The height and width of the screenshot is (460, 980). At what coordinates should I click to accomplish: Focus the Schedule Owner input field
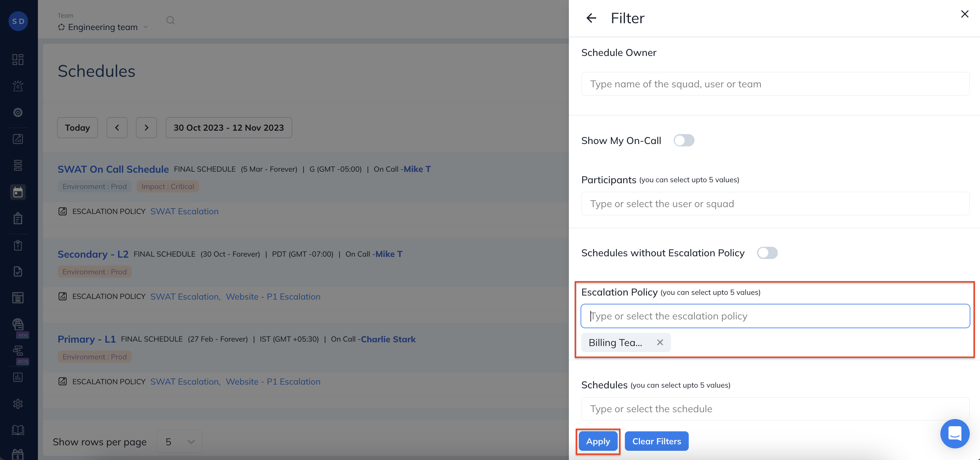point(774,84)
